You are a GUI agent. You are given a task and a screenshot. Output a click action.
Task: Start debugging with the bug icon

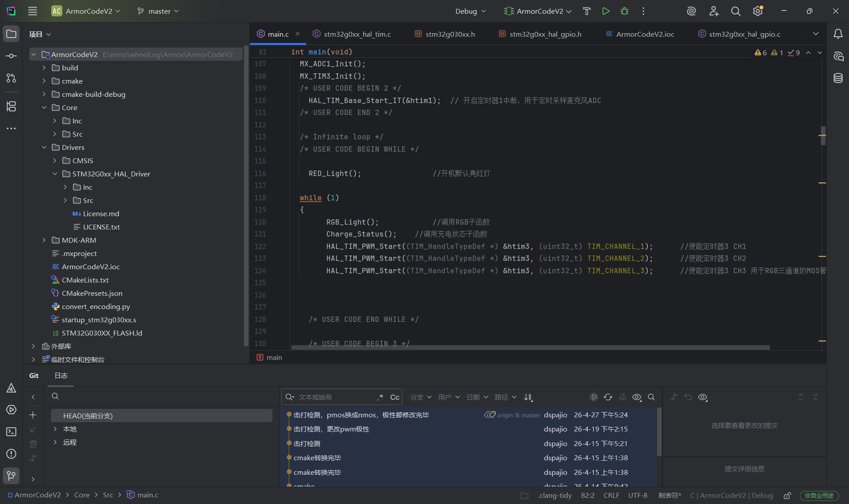pos(624,11)
